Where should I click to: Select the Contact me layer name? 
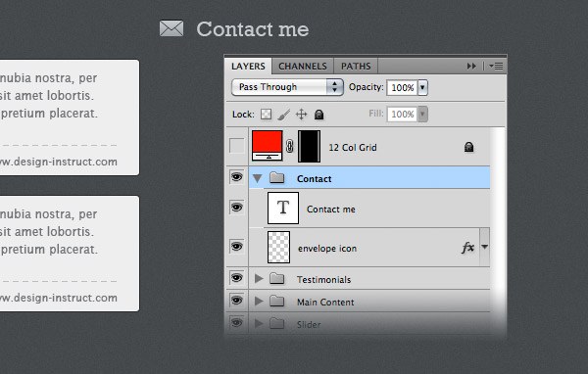tap(331, 210)
